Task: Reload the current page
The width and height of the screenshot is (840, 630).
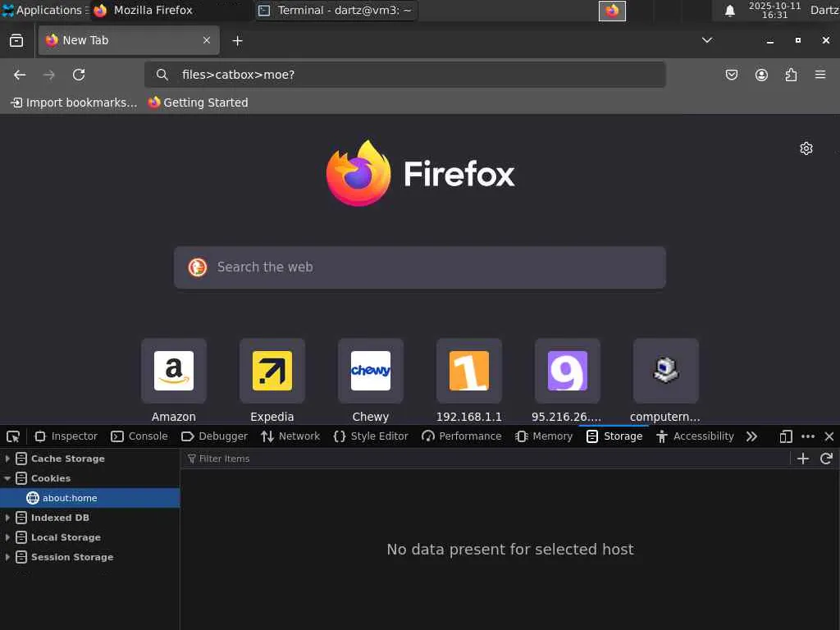Action: [x=79, y=75]
